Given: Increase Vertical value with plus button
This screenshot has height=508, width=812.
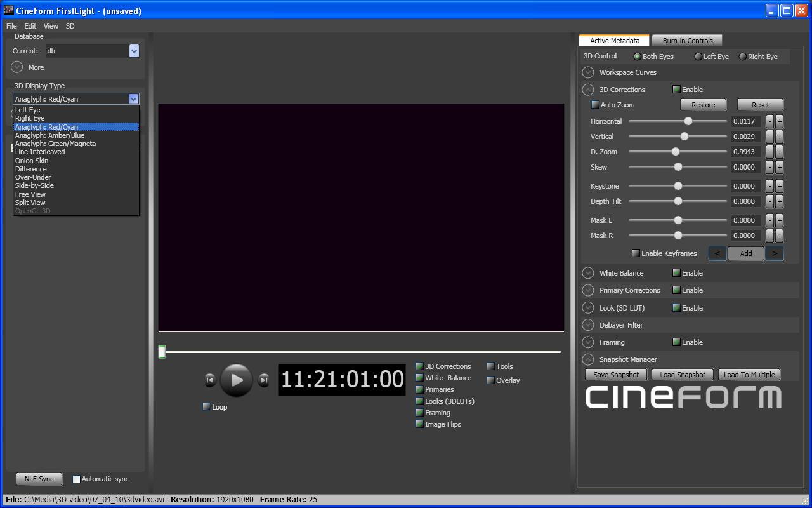Looking at the screenshot, I should [x=779, y=137].
